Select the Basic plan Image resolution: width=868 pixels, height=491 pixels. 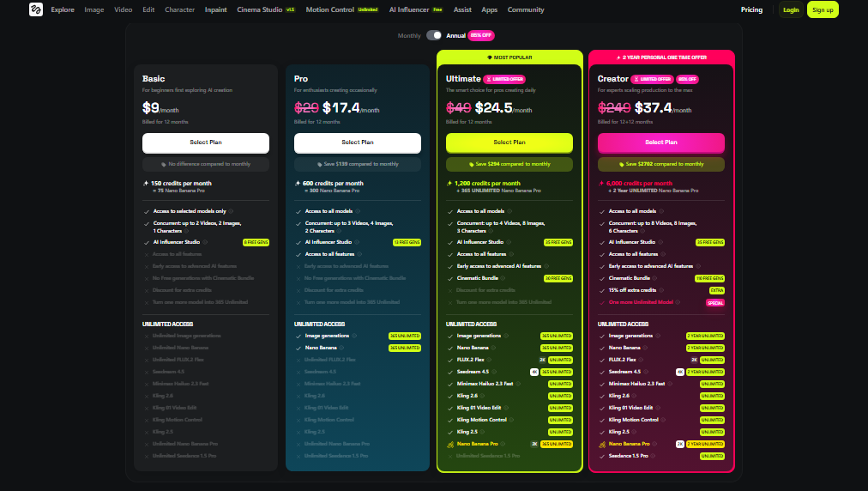206,142
